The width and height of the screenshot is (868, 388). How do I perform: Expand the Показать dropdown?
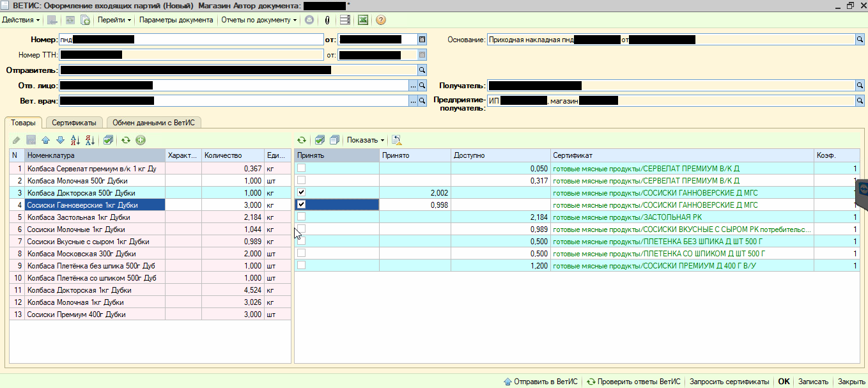[366, 140]
